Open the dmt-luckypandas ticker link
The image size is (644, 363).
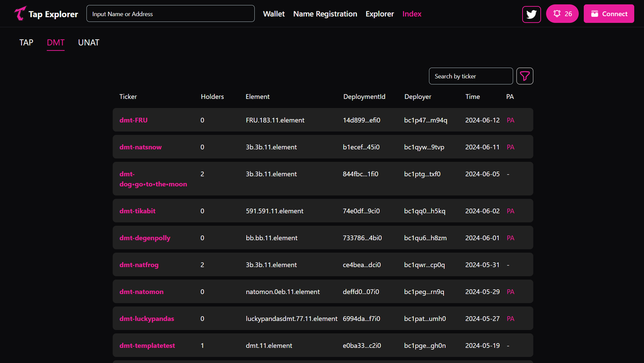[x=147, y=318]
